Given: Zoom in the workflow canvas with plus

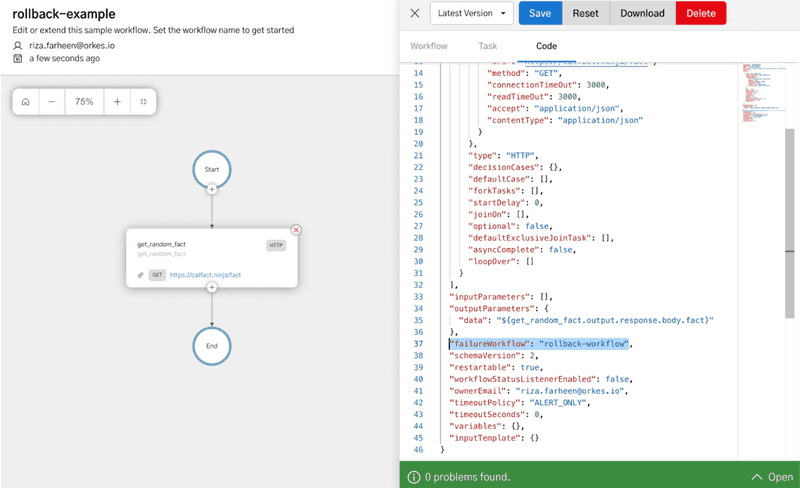Looking at the screenshot, I should click(117, 102).
